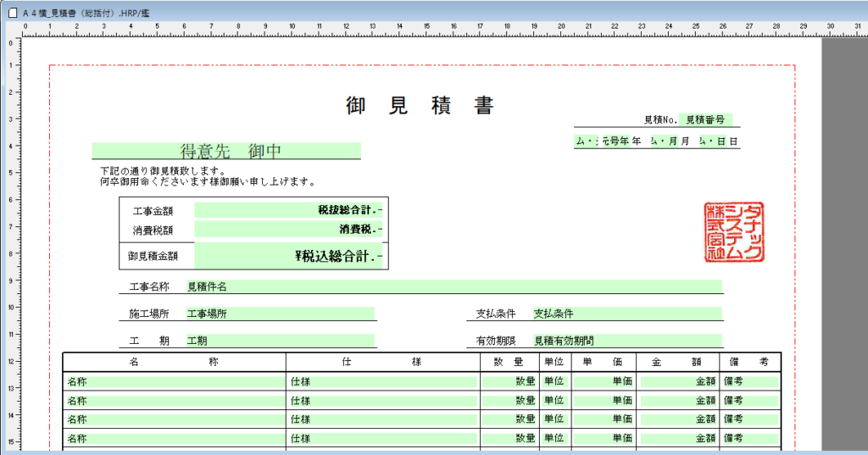868x455 pixels.
Task: Select the 御見積書 title heading
Action: pos(420,105)
